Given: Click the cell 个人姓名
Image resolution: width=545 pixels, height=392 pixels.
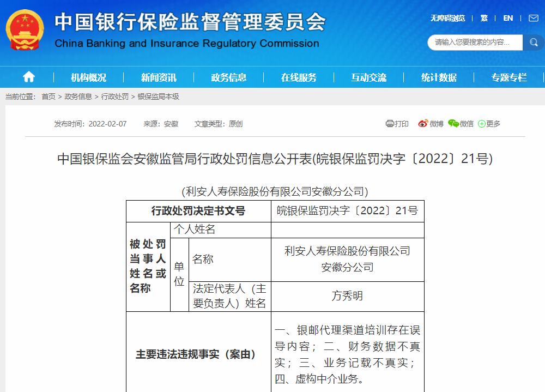Looking at the screenshot, I should tap(221, 230).
